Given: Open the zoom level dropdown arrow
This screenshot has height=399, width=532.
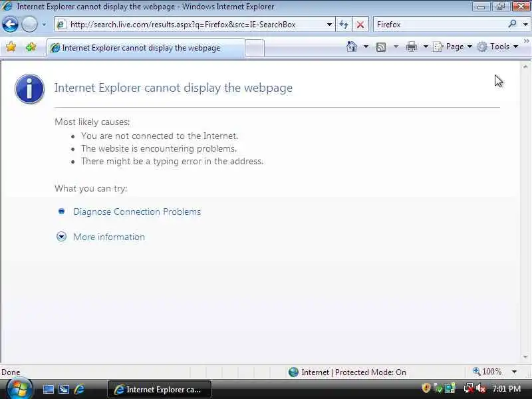Looking at the screenshot, I should pyautogui.click(x=514, y=372).
